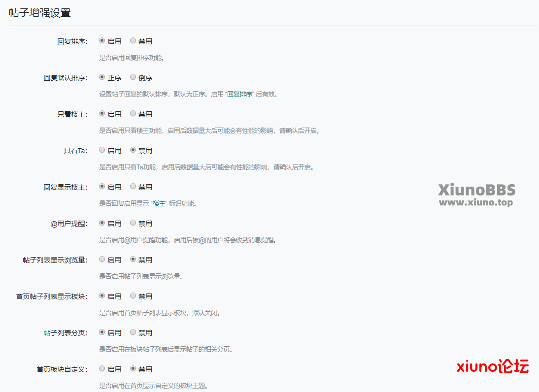Choose 正序 for 回复默认排序
This screenshot has height=392, width=539.
pos(102,77)
